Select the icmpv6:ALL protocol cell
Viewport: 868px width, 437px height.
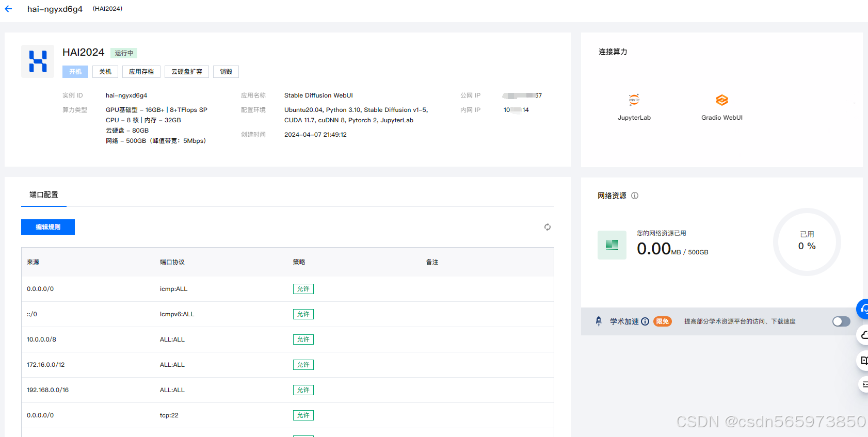[177, 314]
